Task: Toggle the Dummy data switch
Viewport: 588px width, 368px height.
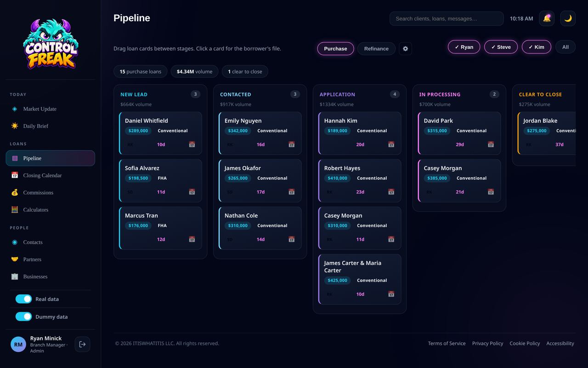Action: tap(24, 316)
